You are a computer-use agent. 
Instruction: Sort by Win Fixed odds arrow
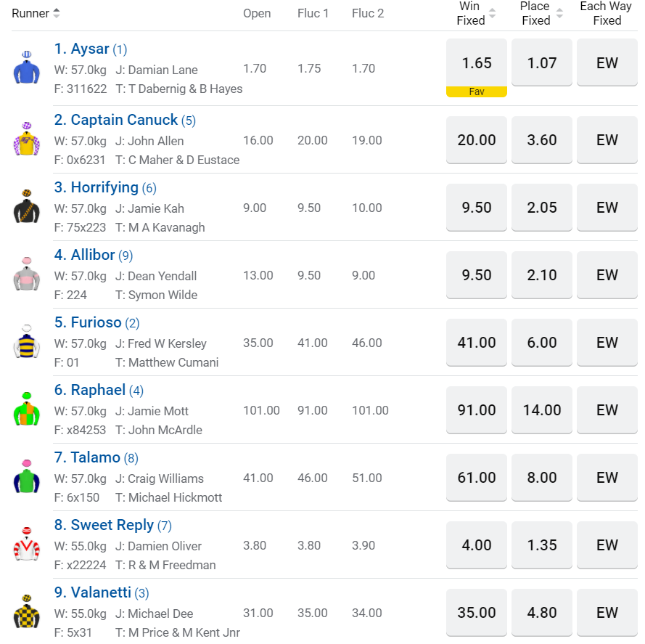pyautogui.click(x=493, y=13)
